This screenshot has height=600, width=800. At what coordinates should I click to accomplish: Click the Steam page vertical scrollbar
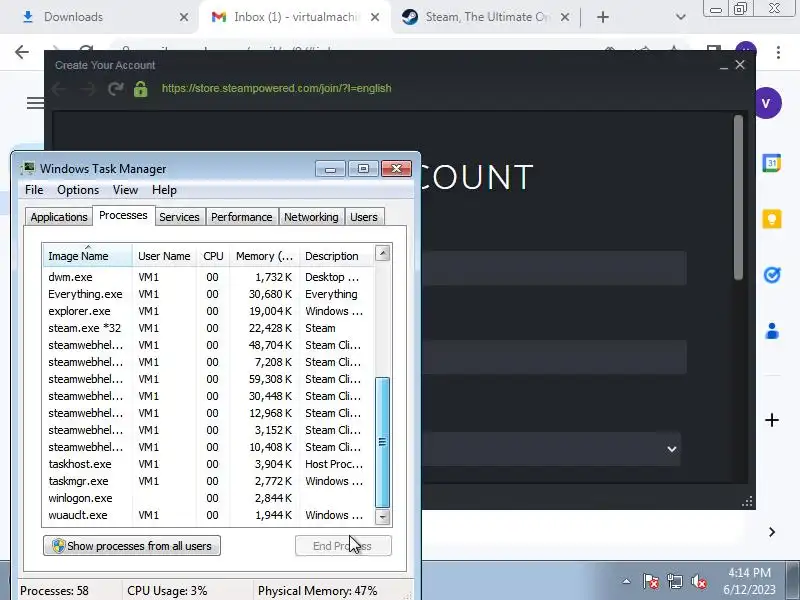tap(738, 197)
